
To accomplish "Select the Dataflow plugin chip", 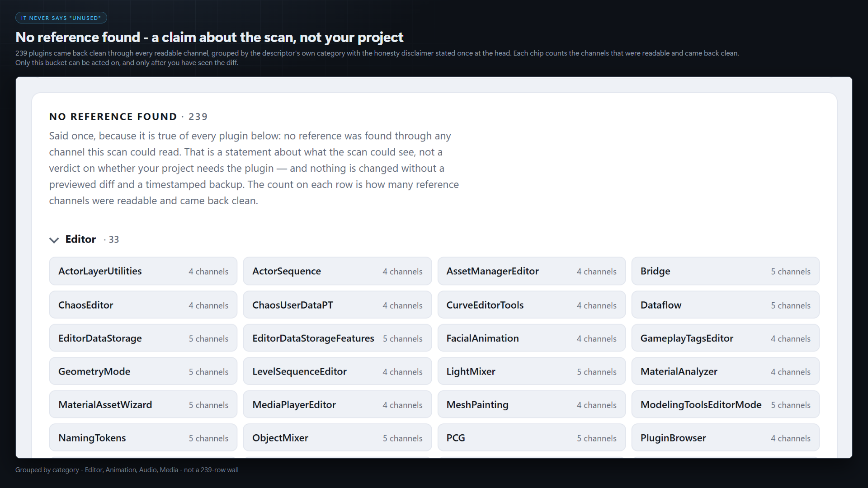I will pyautogui.click(x=726, y=305).
